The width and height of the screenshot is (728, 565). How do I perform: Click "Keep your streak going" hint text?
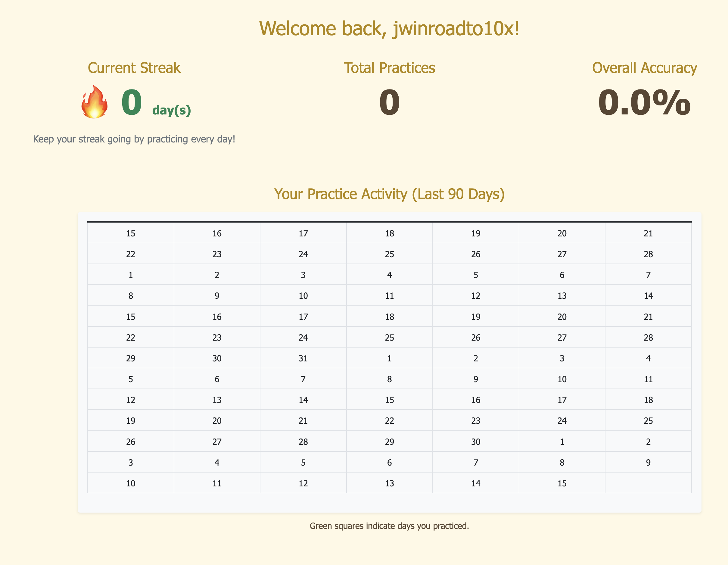coord(134,139)
